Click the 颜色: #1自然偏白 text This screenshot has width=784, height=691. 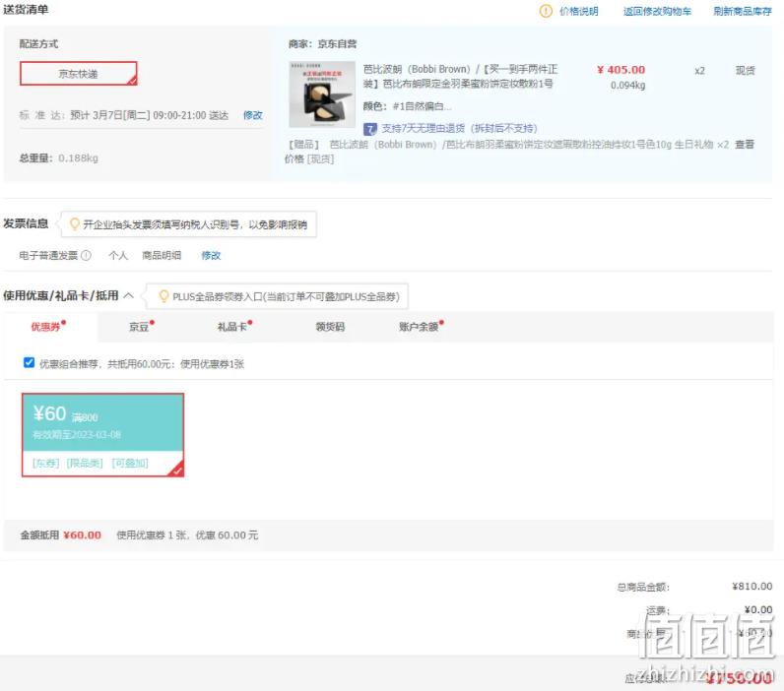coord(407,106)
